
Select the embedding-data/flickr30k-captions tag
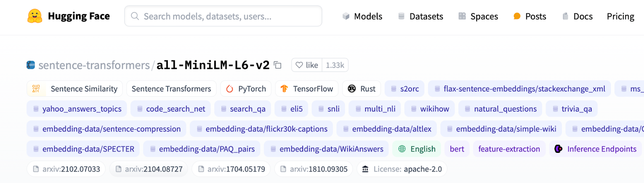click(x=261, y=129)
